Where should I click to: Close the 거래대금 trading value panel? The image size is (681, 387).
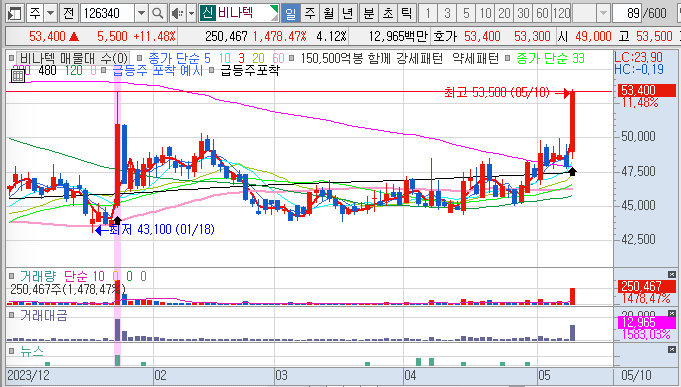coord(671,314)
